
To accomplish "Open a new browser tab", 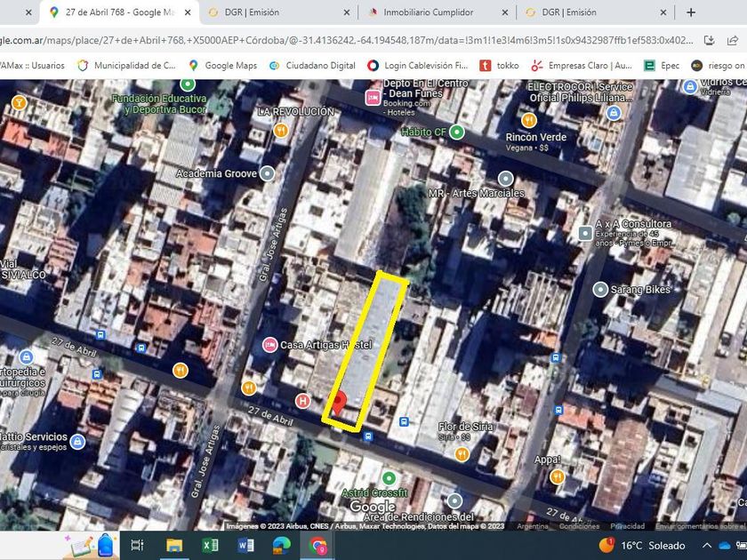I will tap(691, 12).
